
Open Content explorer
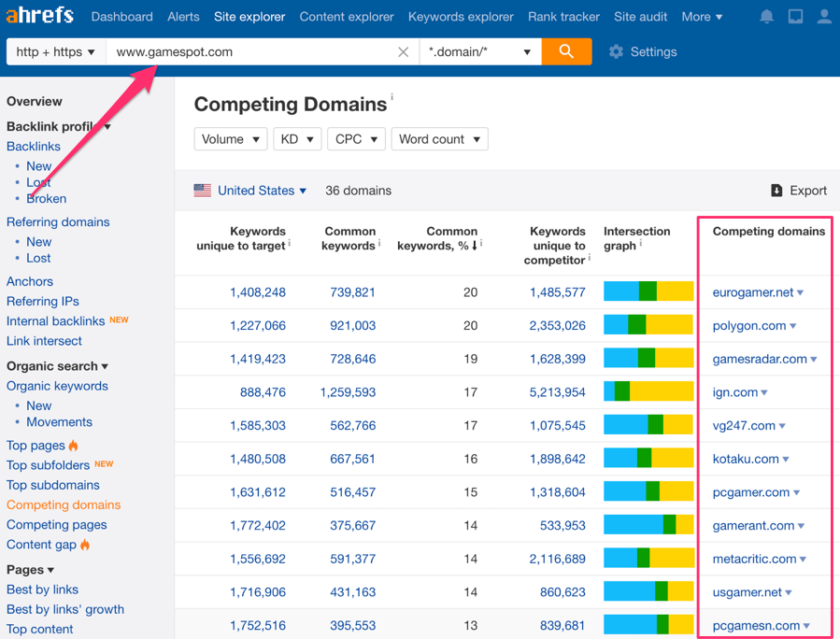pos(347,17)
